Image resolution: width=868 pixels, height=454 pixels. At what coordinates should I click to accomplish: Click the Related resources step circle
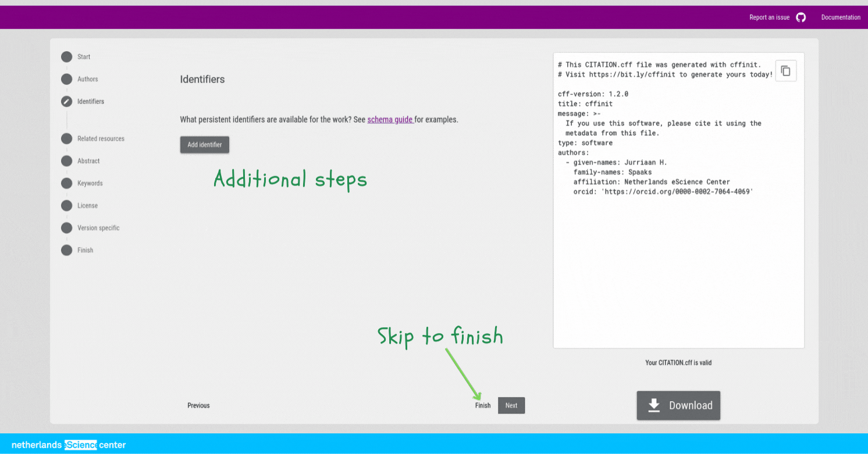point(67,138)
